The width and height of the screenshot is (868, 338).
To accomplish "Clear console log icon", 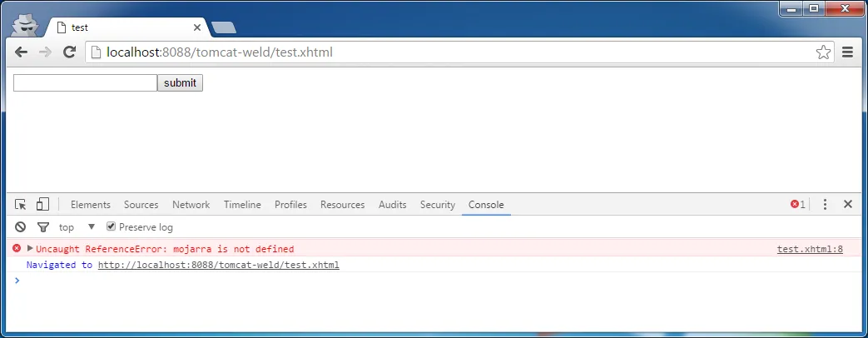I will (x=21, y=226).
